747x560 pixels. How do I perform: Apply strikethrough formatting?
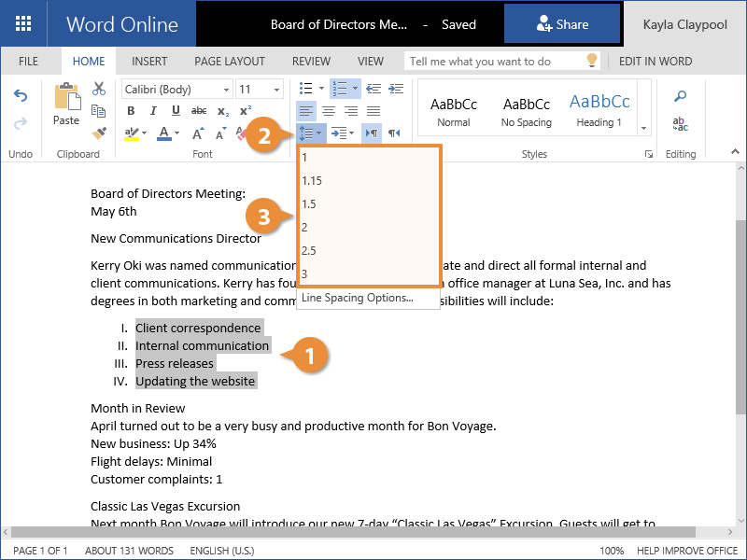198,111
